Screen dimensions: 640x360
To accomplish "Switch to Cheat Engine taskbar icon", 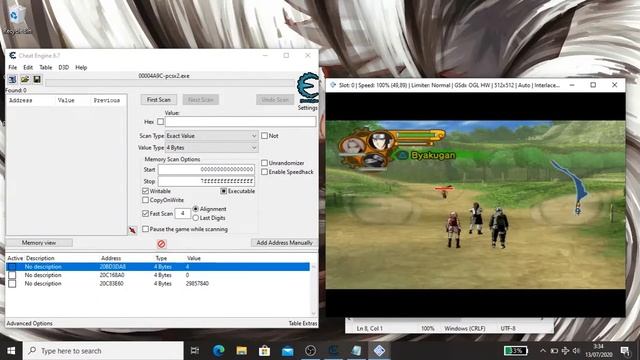I will [333, 351].
